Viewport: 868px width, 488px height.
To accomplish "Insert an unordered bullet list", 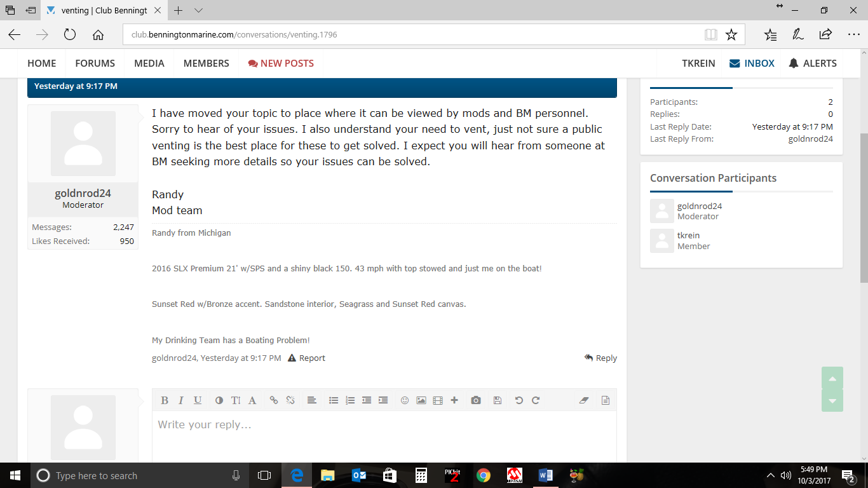I will (x=334, y=400).
